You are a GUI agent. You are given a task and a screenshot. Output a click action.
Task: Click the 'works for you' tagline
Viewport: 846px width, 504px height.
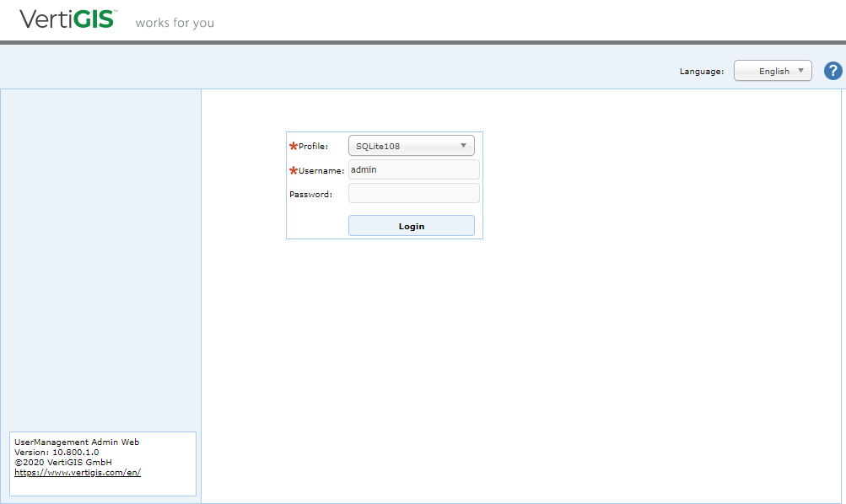[174, 23]
